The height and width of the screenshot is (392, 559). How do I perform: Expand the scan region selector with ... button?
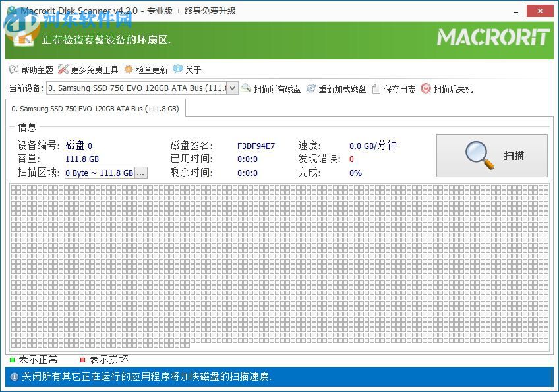click(142, 173)
